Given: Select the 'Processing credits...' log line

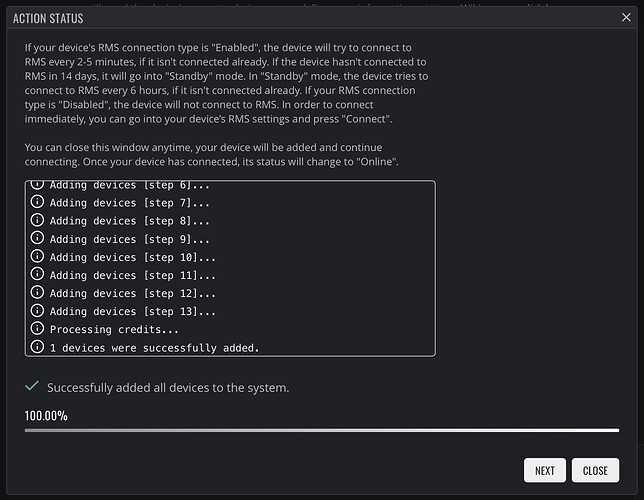Looking at the screenshot, I should click(114, 329).
